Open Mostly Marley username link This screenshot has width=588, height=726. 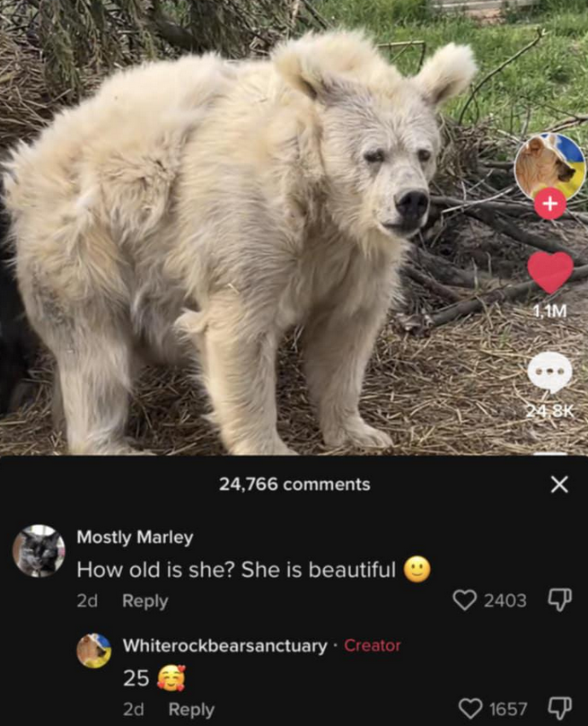point(135,538)
